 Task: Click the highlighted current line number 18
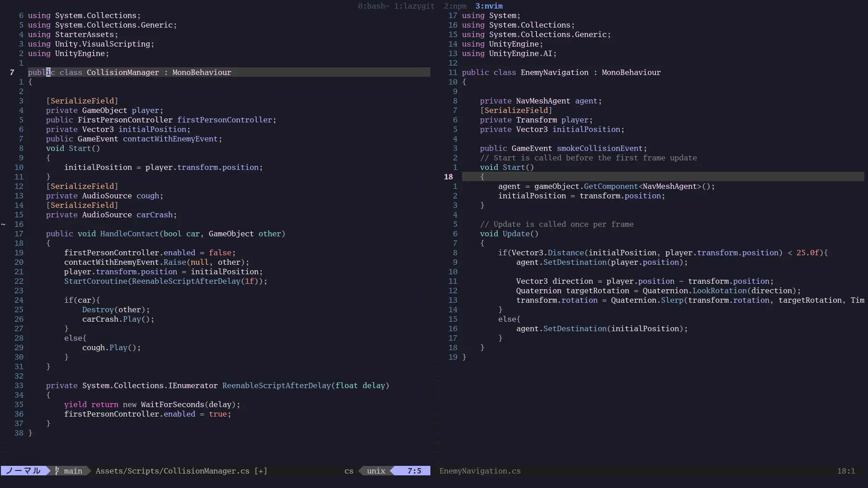[448, 177]
